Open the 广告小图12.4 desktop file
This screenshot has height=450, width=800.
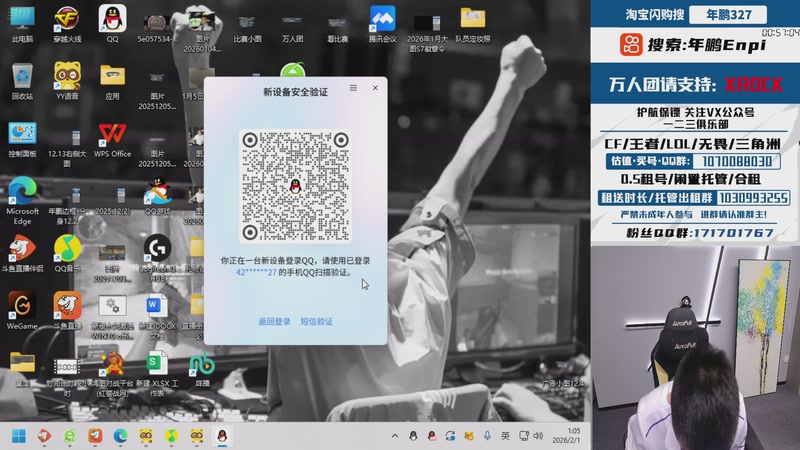[563, 373]
